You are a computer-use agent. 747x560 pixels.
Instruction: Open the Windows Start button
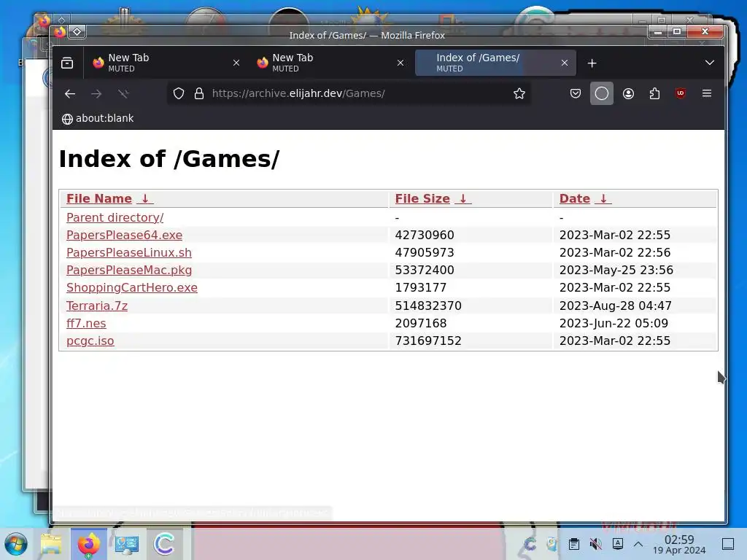tap(16, 544)
